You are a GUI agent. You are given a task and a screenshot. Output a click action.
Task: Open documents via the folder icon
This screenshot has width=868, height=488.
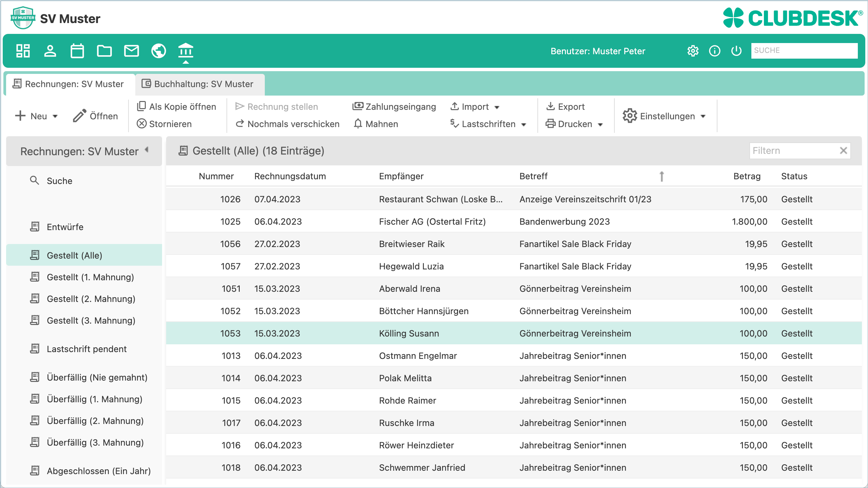(104, 51)
